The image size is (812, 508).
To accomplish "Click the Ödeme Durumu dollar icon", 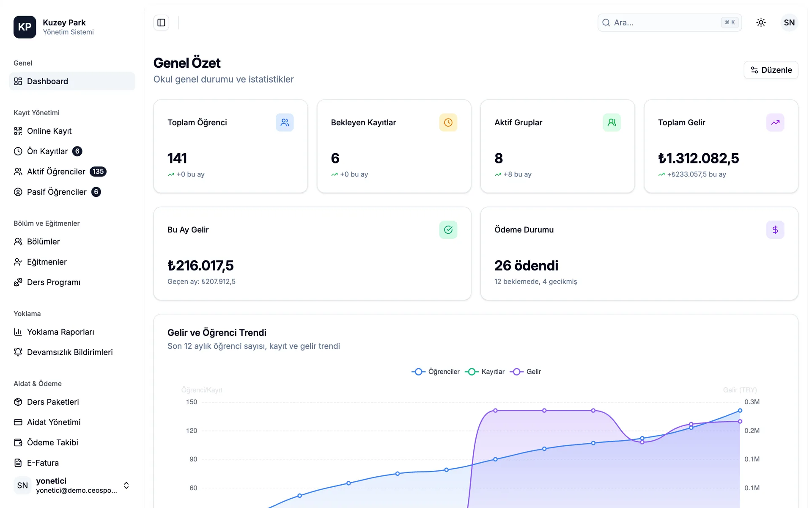I will (775, 229).
